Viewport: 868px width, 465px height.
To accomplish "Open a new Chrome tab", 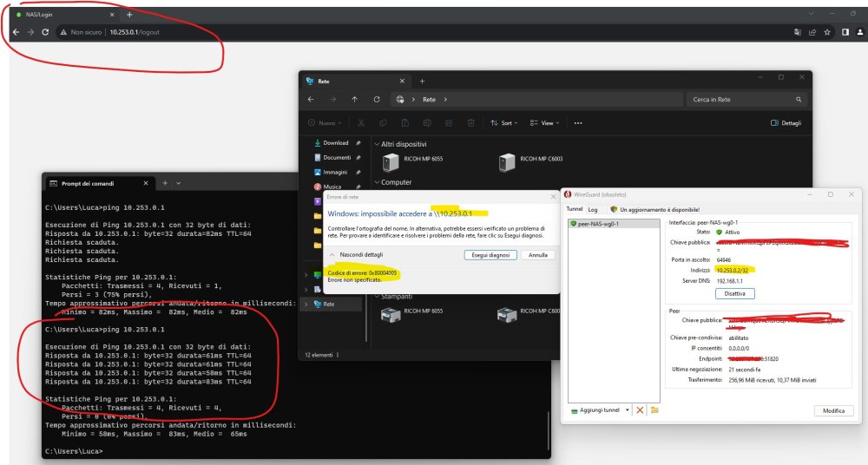I will coord(129,15).
